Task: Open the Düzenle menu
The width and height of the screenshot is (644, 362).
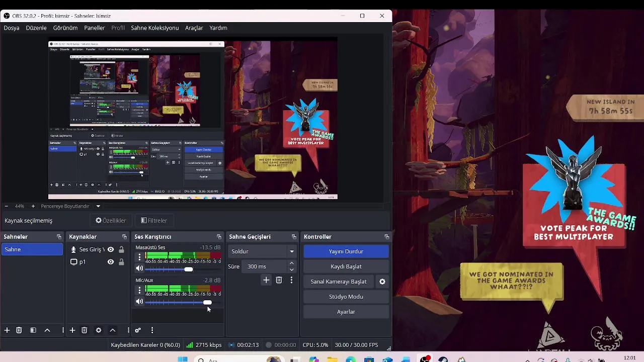Action: (x=36, y=28)
